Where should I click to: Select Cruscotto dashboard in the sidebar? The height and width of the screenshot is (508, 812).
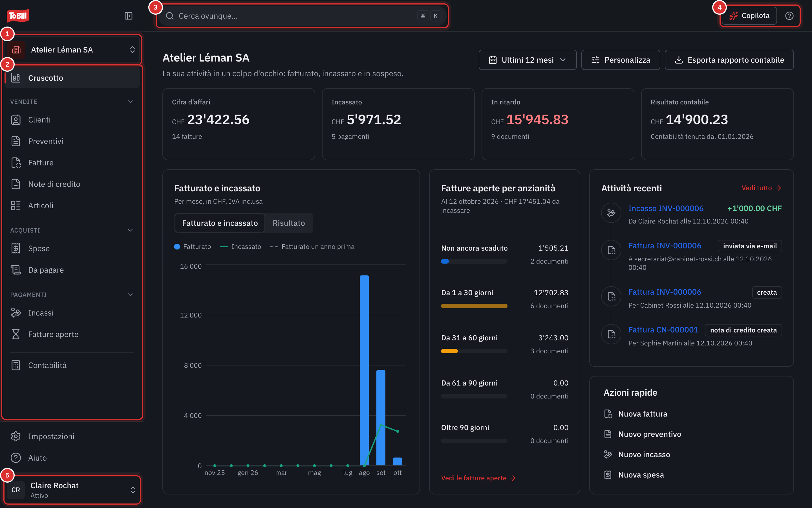tap(72, 78)
